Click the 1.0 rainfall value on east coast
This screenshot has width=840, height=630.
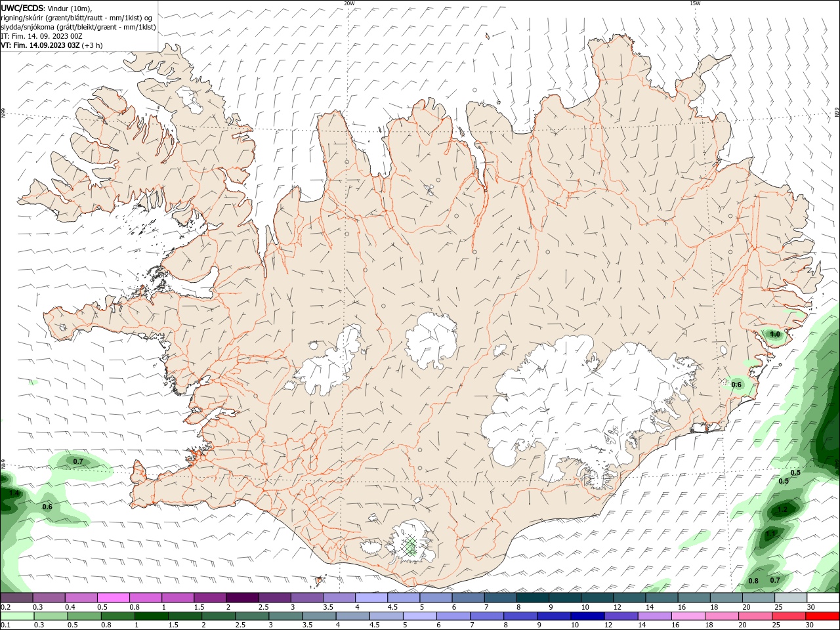coord(775,334)
